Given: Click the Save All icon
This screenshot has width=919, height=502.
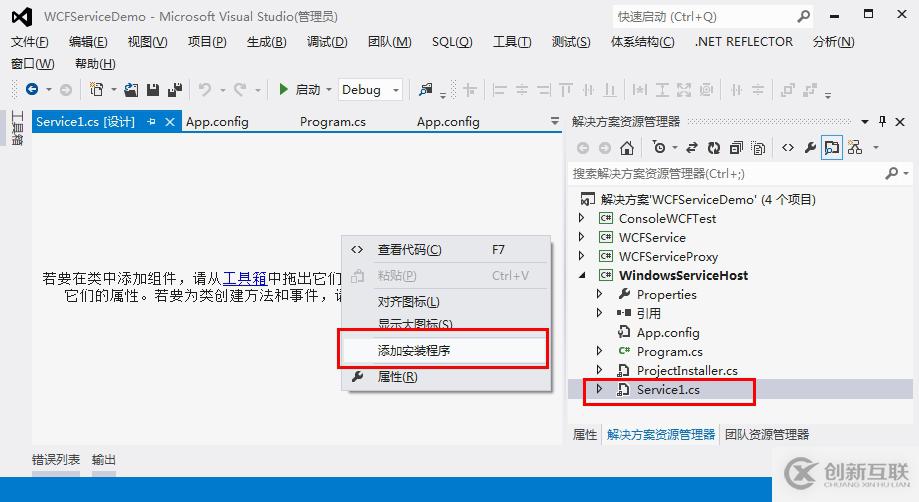Looking at the screenshot, I should click(175, 90).
